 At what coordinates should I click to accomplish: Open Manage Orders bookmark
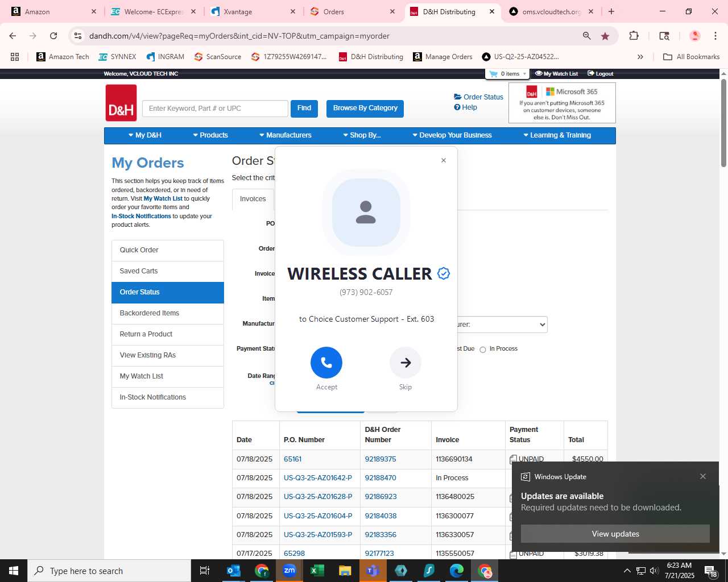click(x=442, y=57)
